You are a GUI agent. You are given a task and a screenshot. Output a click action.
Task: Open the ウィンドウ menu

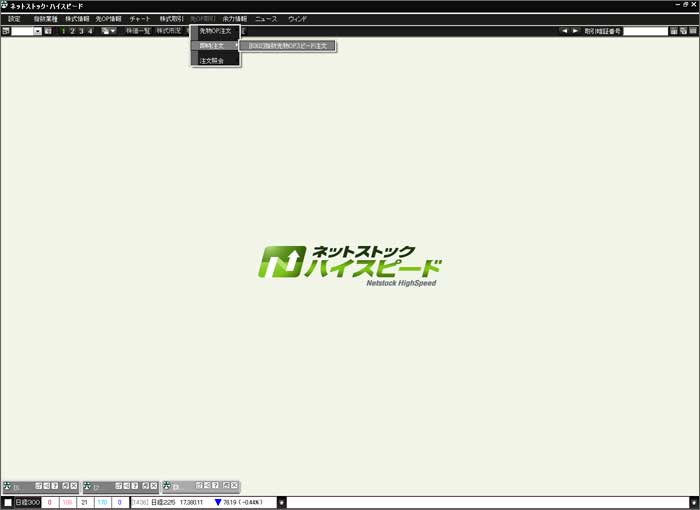tap(297, 19)
